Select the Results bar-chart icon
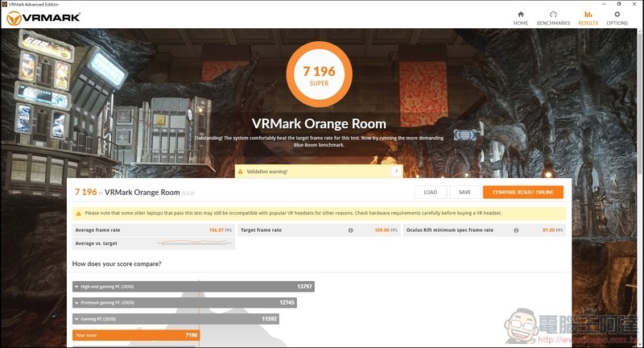The width and height of the screenshot is (644, 348). click(x=588, y=14)
